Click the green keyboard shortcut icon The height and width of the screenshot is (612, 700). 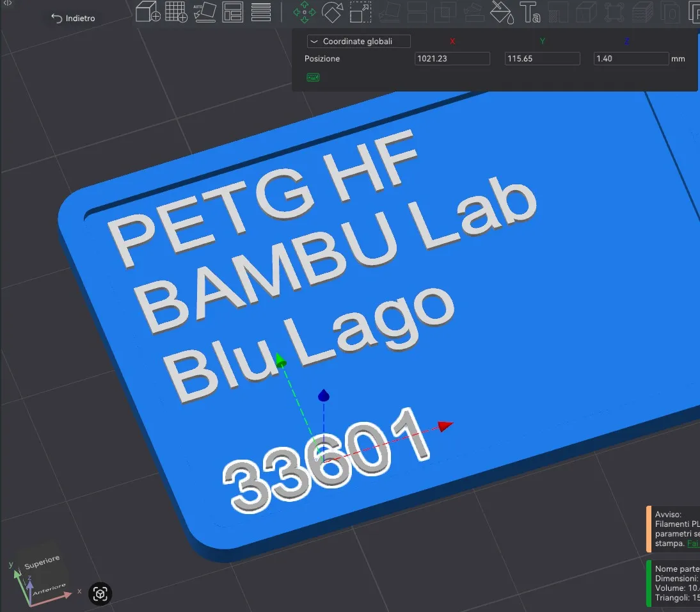[313, 77]
